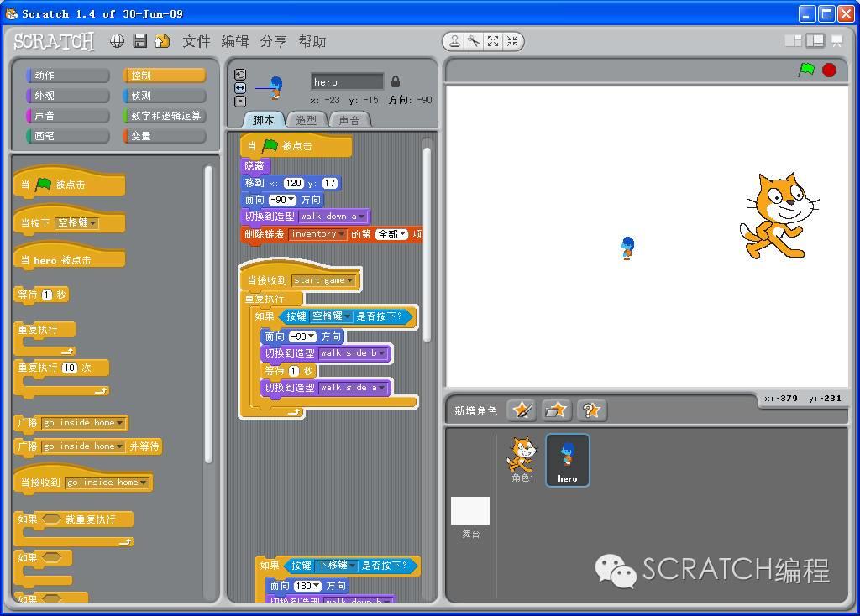Click the globe language icon
Viewport: 860px width, 616px height.
tap(117, 41)
